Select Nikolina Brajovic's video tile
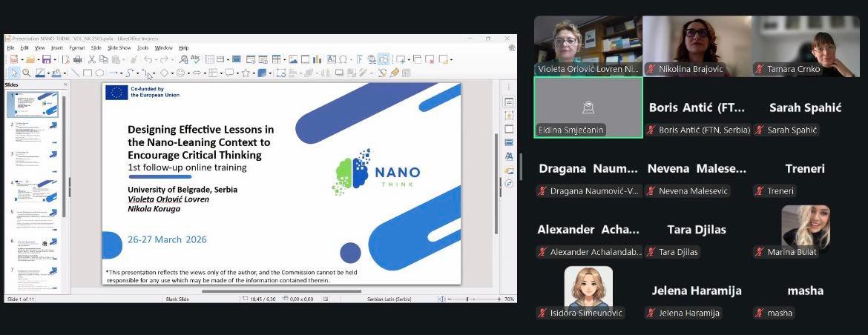868x335 pixels. coord(697,46)
